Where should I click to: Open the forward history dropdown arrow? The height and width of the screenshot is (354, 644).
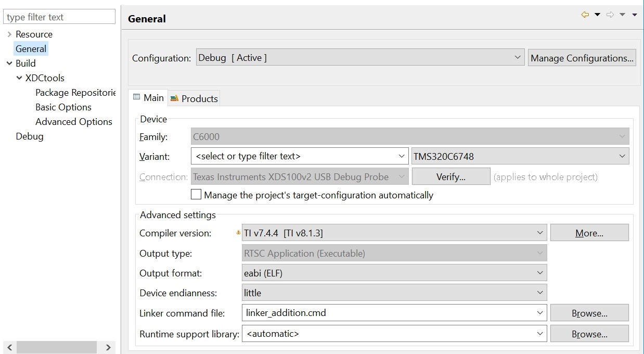(623, 15)
